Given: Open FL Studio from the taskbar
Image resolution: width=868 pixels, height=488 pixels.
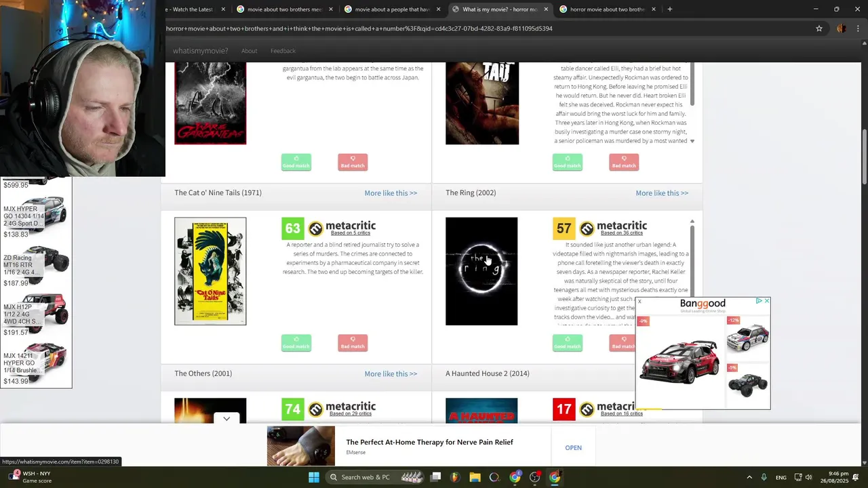Looking at the screenshot, I should click(x=455, y=477).
